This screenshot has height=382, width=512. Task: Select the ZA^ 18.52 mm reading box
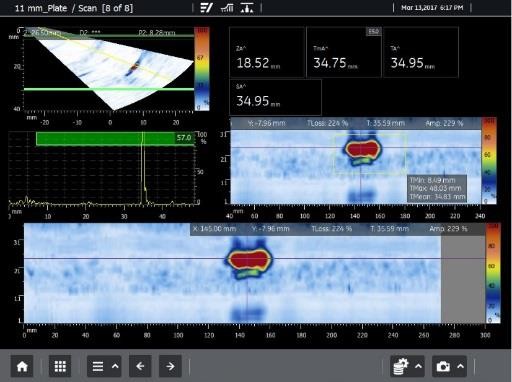point(267,53)
